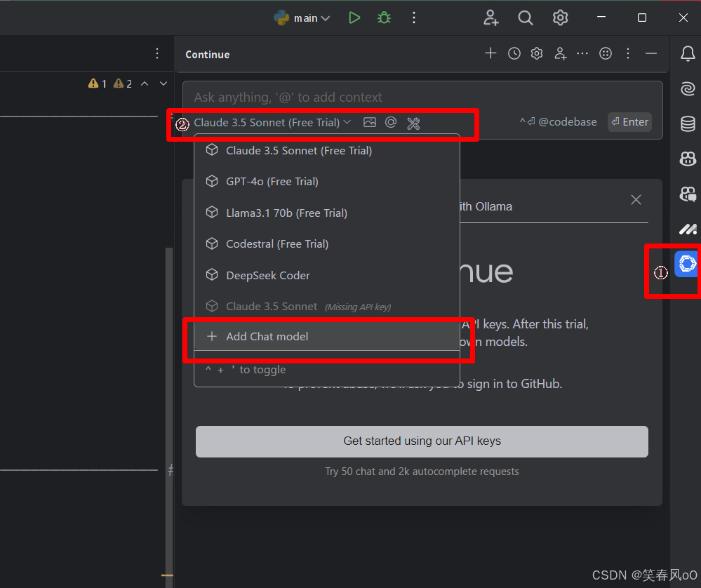Choose DeepSeek Coder model
701x588 pixels.
327,275
